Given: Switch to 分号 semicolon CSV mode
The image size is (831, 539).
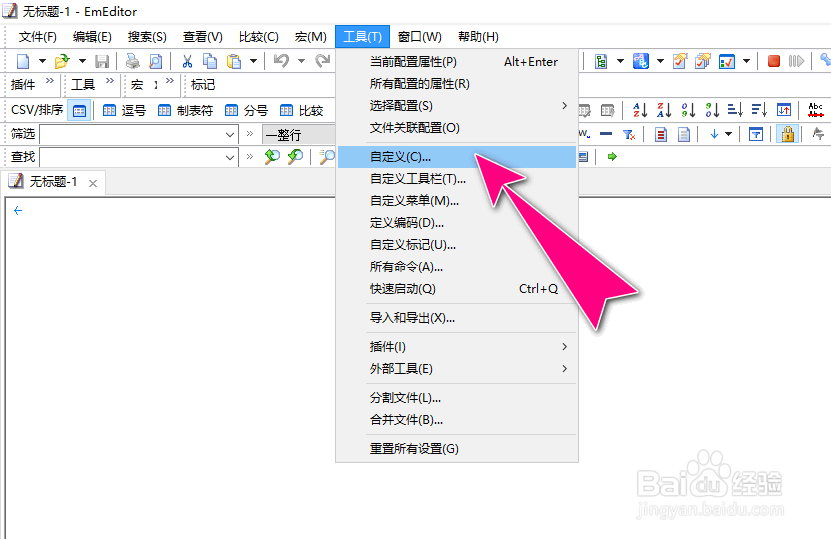Looking at the screenshot, I should pos(246,111).
